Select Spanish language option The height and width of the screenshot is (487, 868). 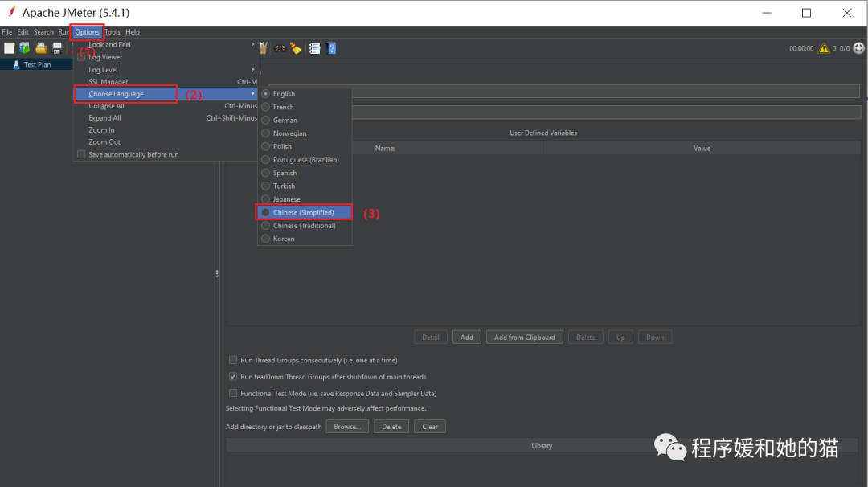(x=305, y=173)
